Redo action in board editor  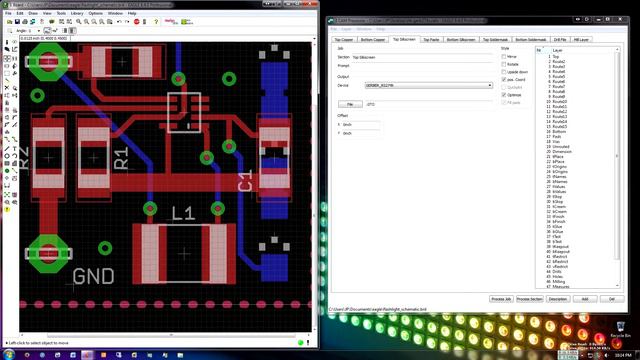127,22
